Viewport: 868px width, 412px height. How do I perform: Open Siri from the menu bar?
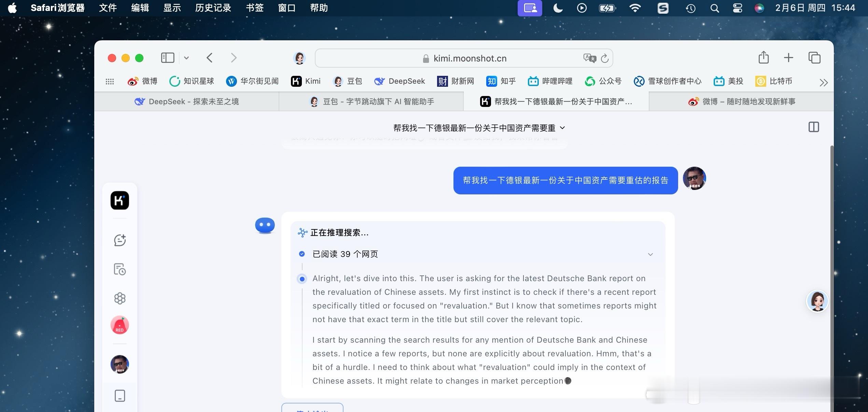[759, 8]
